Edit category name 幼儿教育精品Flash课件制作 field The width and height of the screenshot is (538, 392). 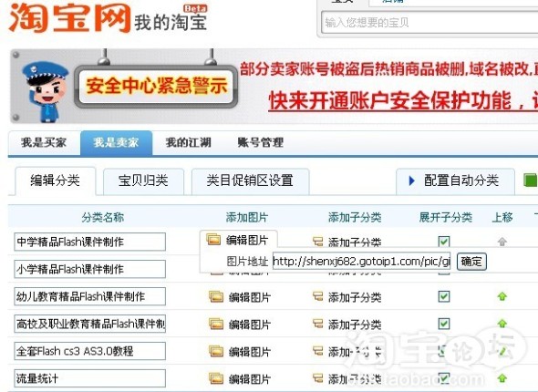[x=90, y=296]
